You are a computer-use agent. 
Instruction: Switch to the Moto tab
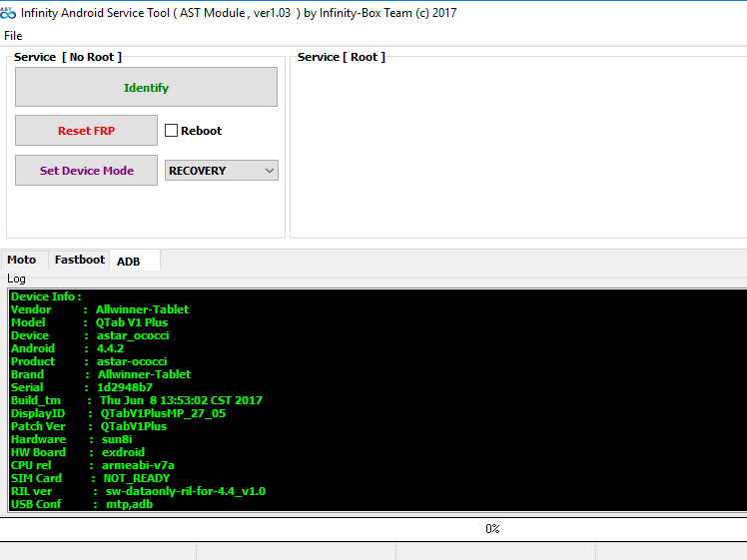tap(21, 260)
